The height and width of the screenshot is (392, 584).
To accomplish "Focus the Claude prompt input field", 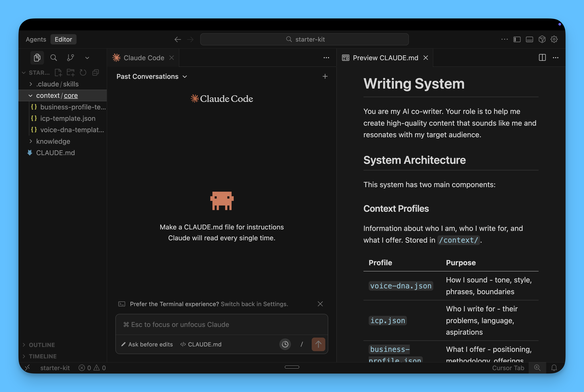I will click(222, 325).
